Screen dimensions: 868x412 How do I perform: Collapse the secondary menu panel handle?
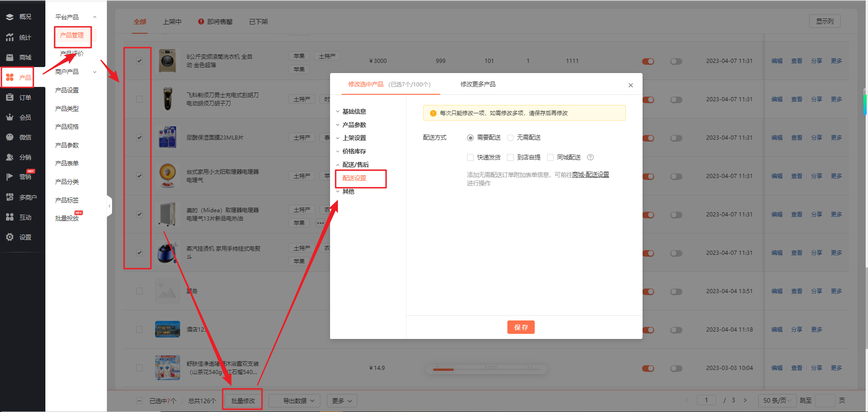[109, 206]
